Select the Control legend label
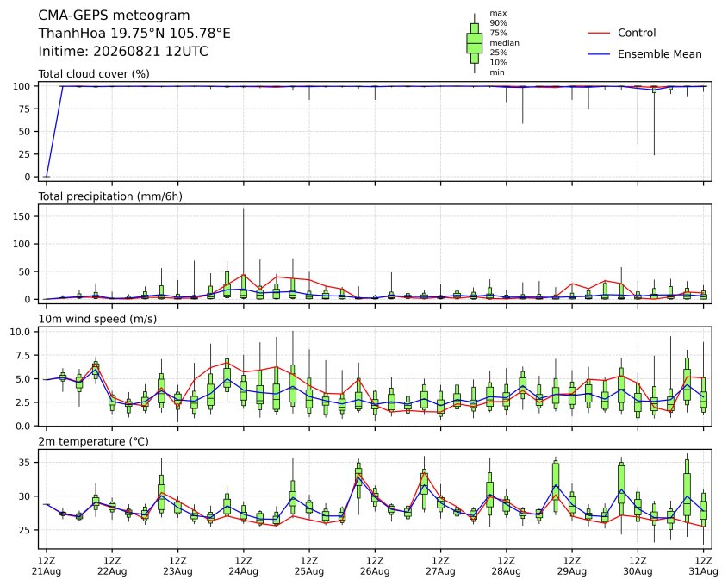This screenshot has height=586, width=728. pos(637,33)
